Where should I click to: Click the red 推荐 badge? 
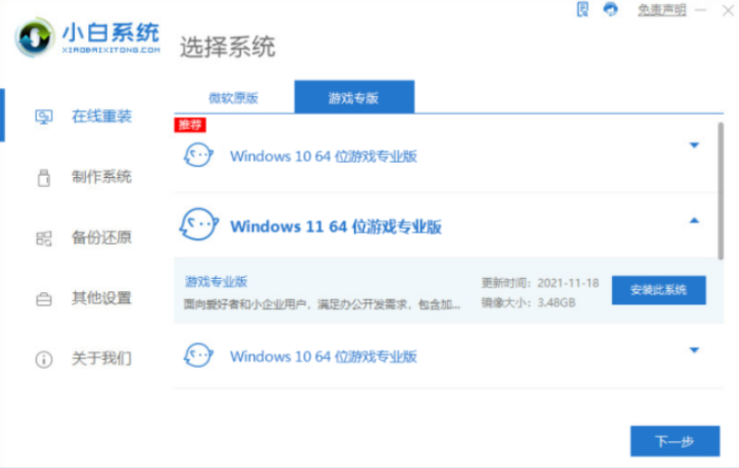tap(190, 125)
